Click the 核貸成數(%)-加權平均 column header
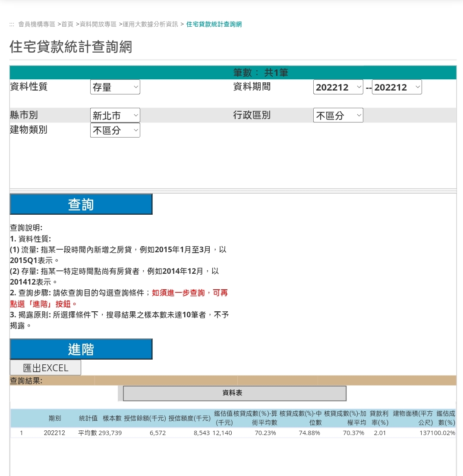 [x=345, y=418]
